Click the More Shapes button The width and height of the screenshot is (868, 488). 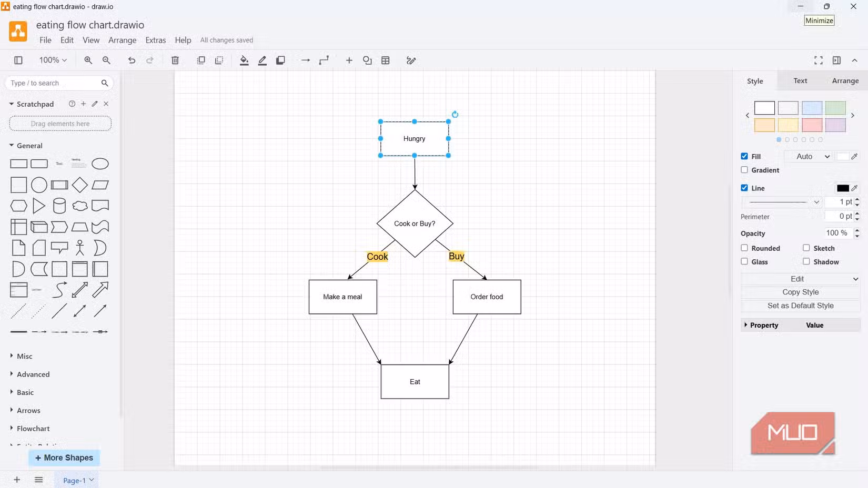click(64, 458)
